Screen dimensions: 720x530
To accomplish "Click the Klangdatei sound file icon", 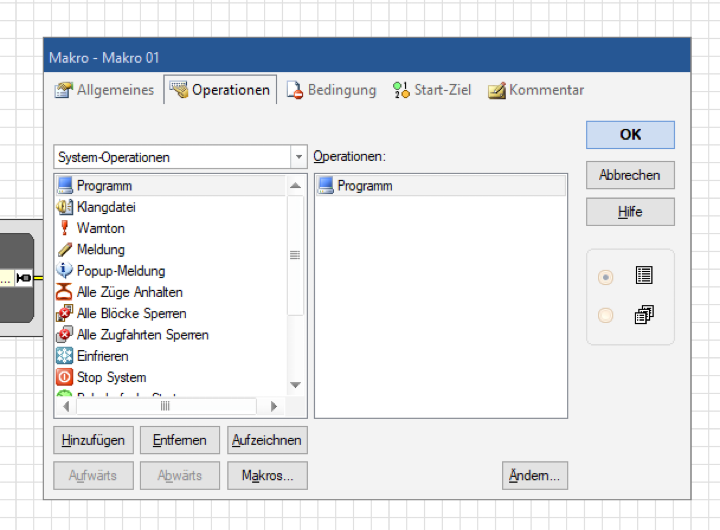I will [x=65, y=207].
